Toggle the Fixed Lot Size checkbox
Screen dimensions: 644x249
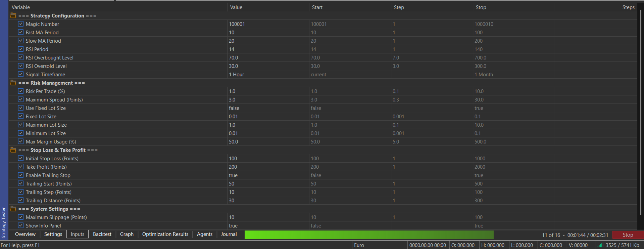(x=21, y=116)
